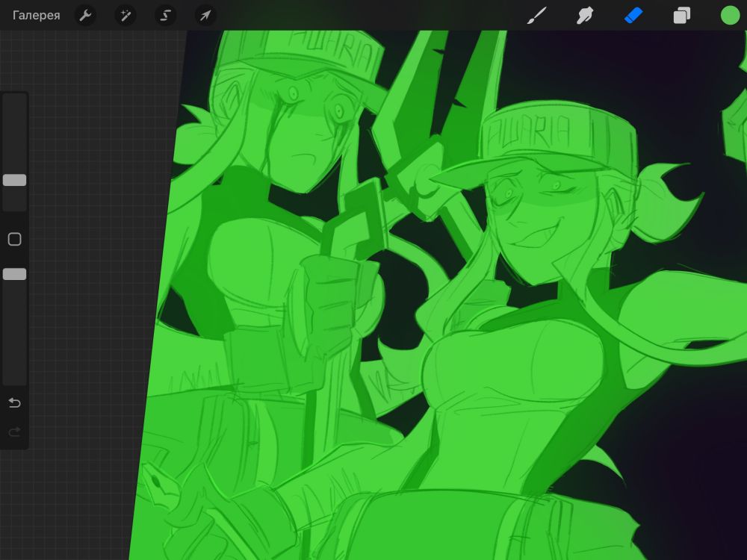Select the Smudge tool
This screenshot has height=560, width=747.
tap(585, 15)
